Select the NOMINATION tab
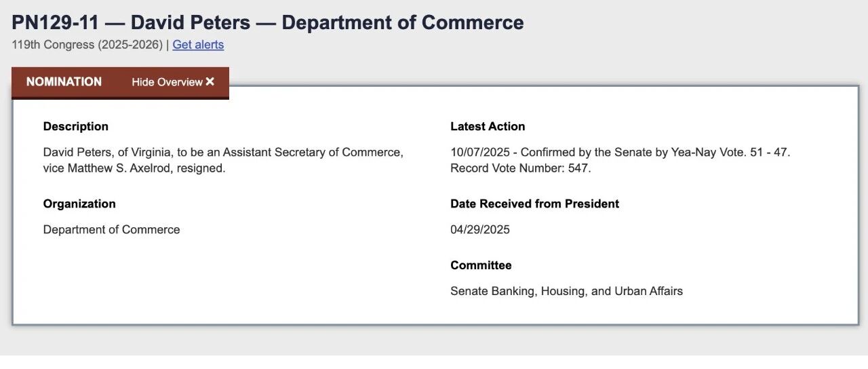 click(x=64, y=81)
